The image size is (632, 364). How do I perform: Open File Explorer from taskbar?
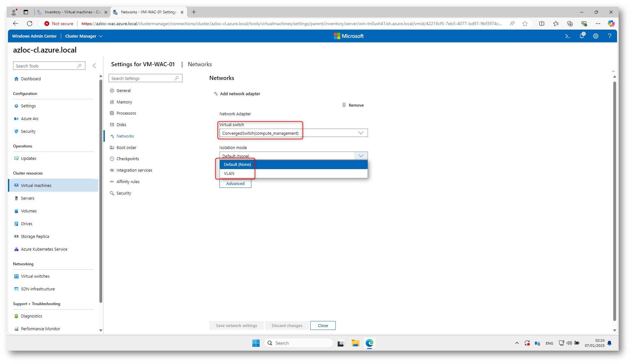[x=355, y=343]
